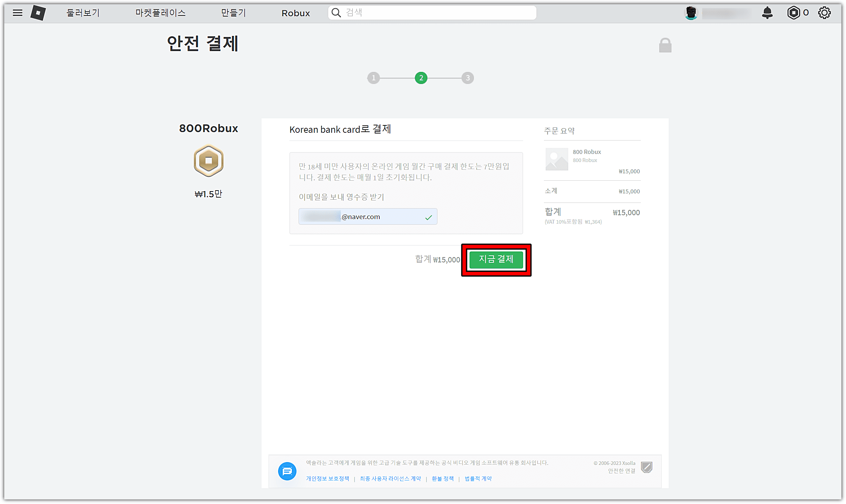
Task: Click the Robux balance icon
Action: pyautogui.click(x=793, y=13)
